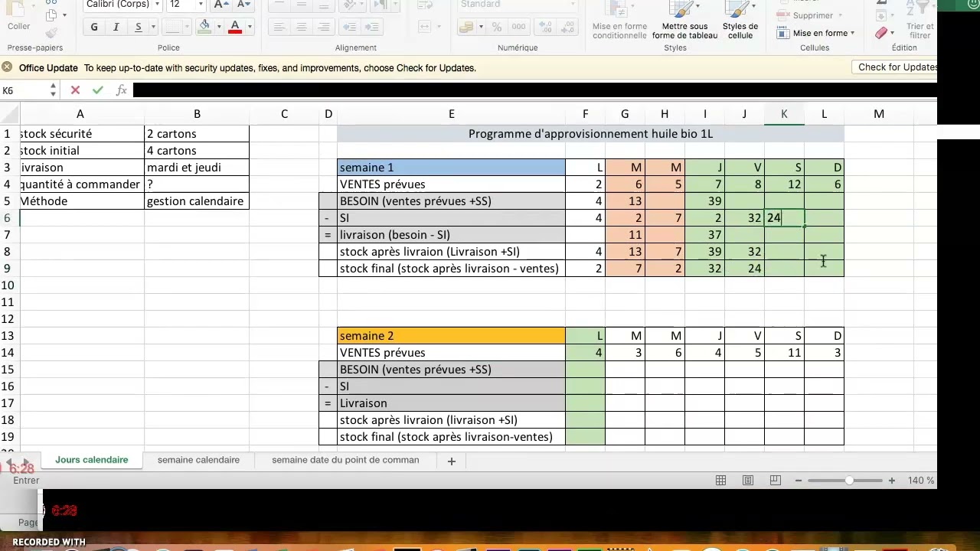Cancel the formula bar entry with the red X

click(x=75, y=90)
